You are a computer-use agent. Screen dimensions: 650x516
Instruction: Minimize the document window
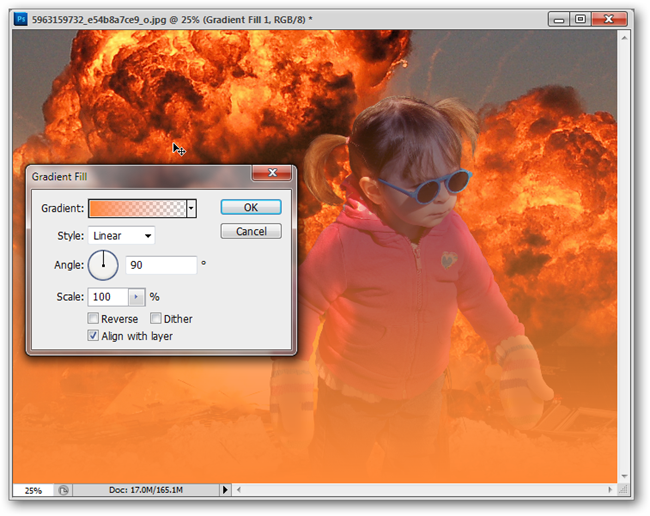pyautogui.click(x=559, y=19)
